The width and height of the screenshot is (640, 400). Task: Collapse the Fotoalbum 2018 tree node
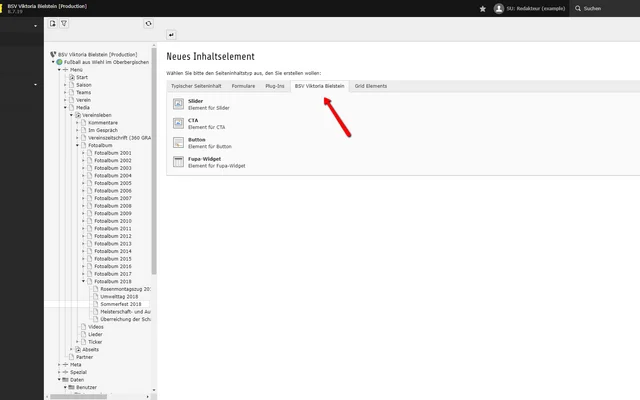tap(84, 281)
